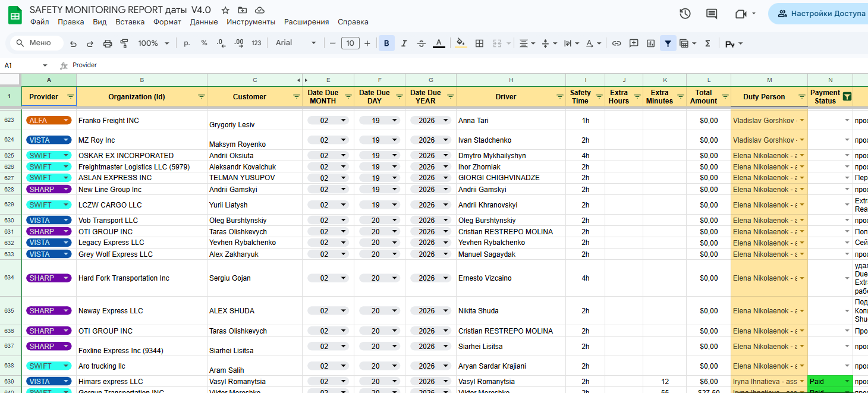The width and height of the screenshot is (868, 393).
Task: Format as currency in rubles
Action: point(187,43)
